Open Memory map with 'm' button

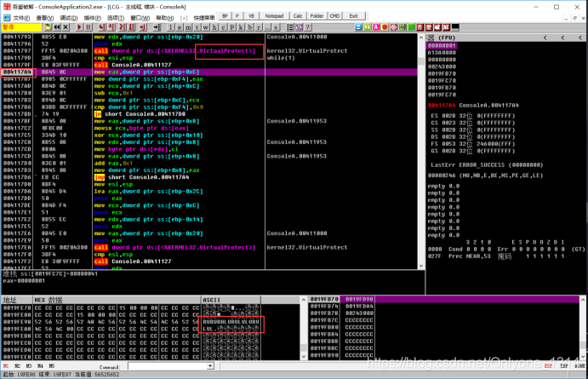[x=188, y=27]
